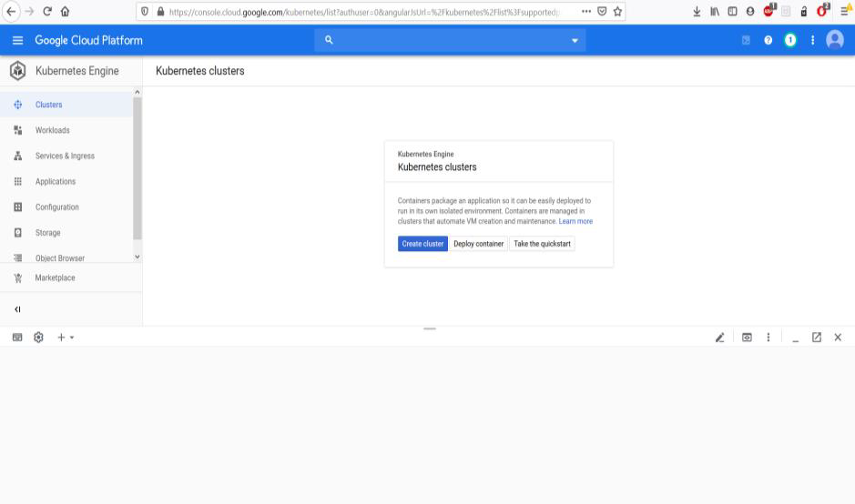855x504 pixels.
Task: Open the main navigation hamburger menu
Action: point(16,41)
